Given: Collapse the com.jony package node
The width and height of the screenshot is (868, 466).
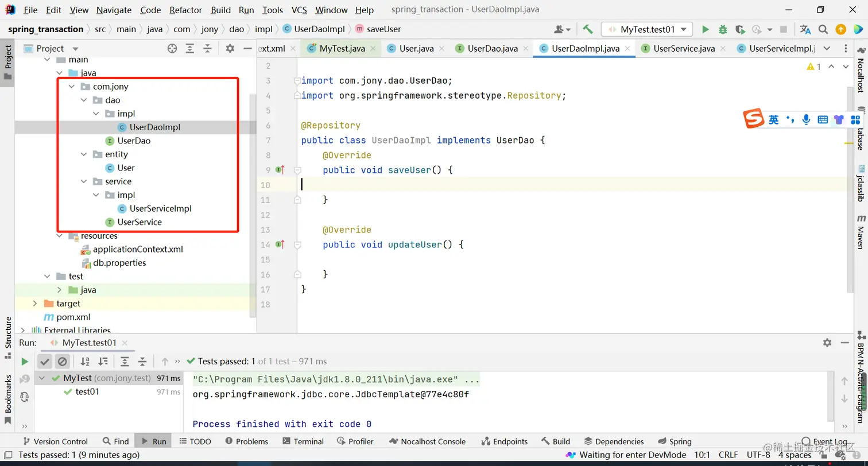Looking at the screenshot, I should click(x=72, y=87).
